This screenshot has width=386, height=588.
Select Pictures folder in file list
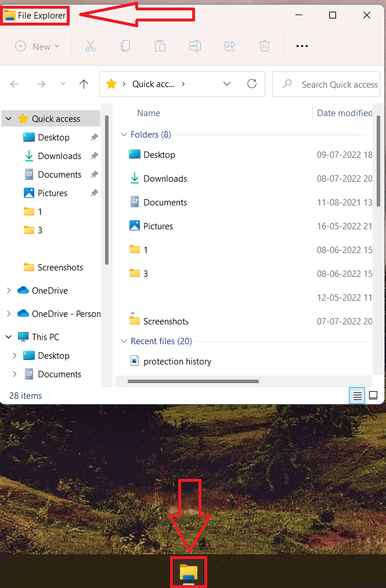(158, 226)
